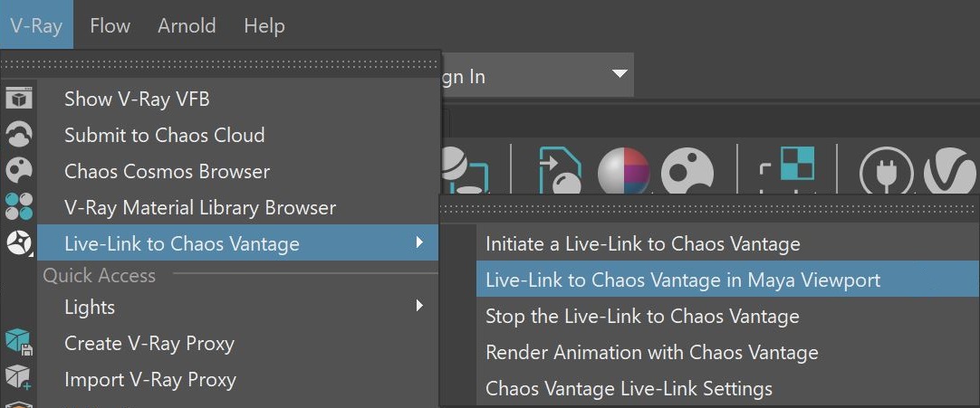Open the V-Ray menu

coord(35,25)
